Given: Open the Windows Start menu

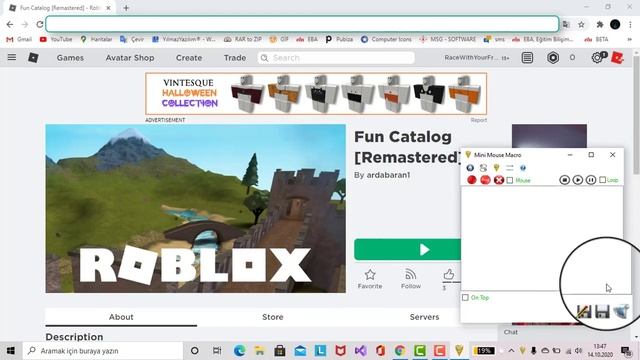Looking at the screenshot, I should tap(11, 351).
